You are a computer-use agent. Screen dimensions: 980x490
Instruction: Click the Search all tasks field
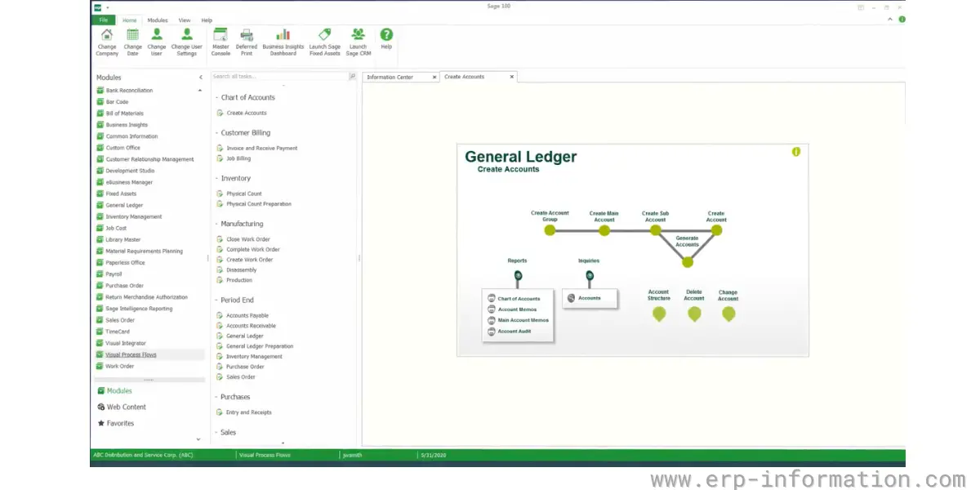[x=279, y=77]
